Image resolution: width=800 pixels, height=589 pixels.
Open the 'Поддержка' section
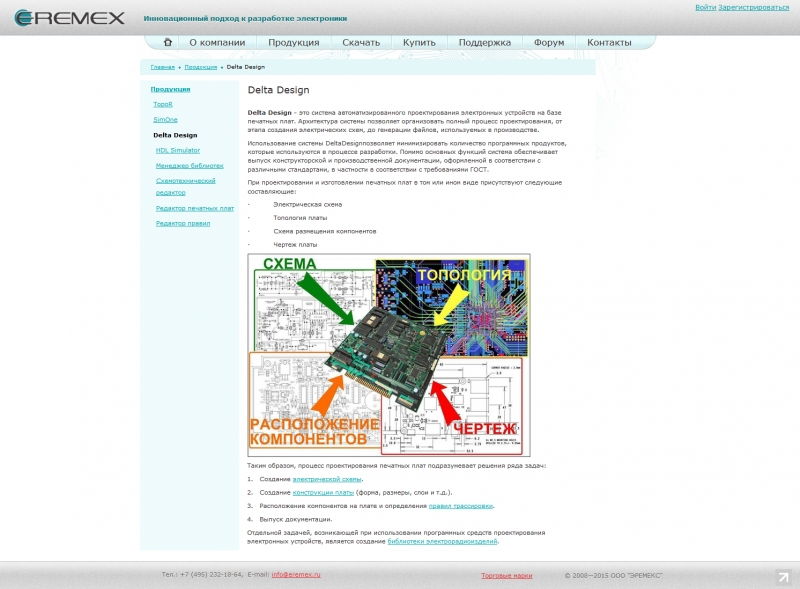[485, 42]
